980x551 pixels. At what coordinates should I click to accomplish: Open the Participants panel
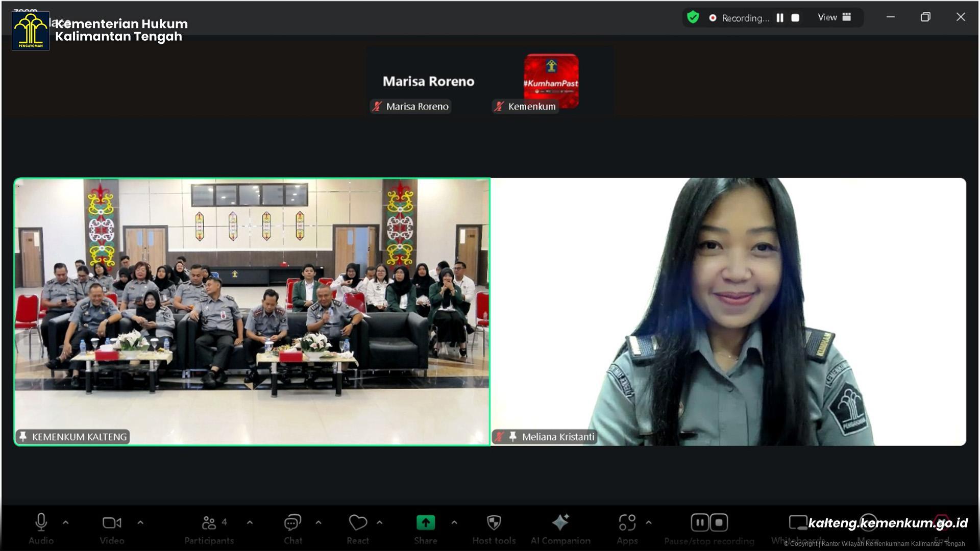(209, 522)
